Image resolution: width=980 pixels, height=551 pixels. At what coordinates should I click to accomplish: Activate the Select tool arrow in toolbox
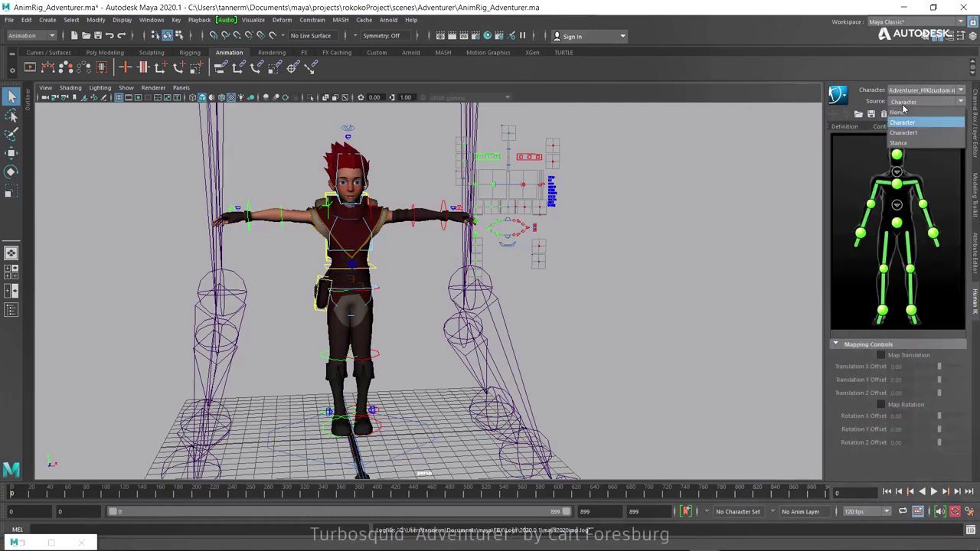pyautogui.click(x=11, y=96)
